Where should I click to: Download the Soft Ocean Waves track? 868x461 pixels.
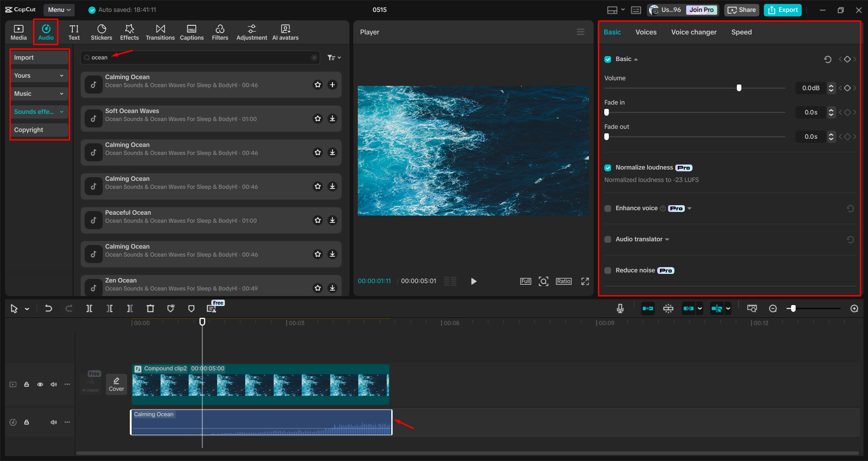(x=332, y=118)
